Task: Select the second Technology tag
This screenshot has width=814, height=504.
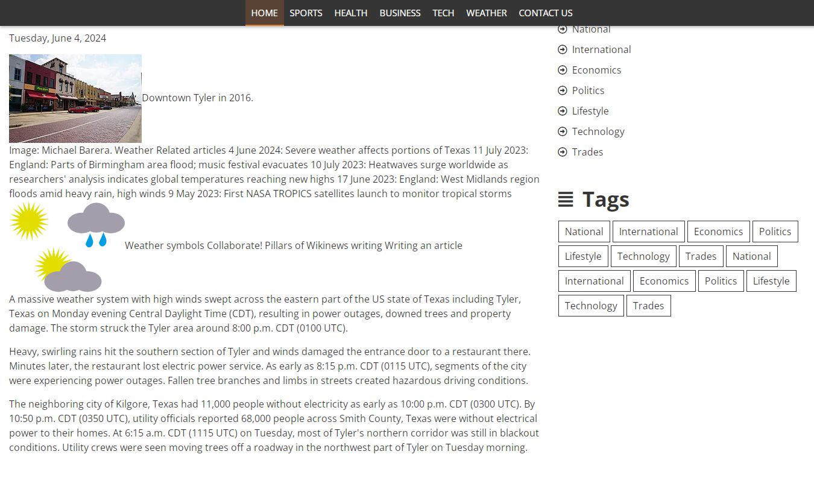Action: coord(591,306)
